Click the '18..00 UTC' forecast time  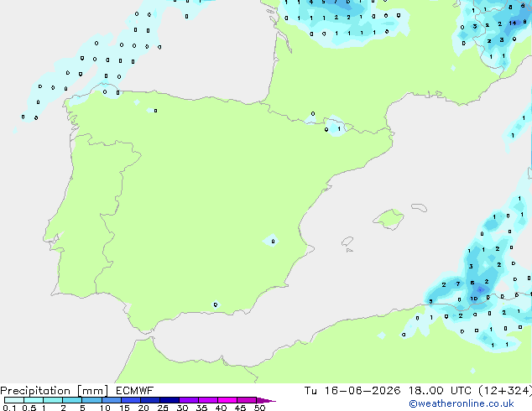tap(440, 391)
